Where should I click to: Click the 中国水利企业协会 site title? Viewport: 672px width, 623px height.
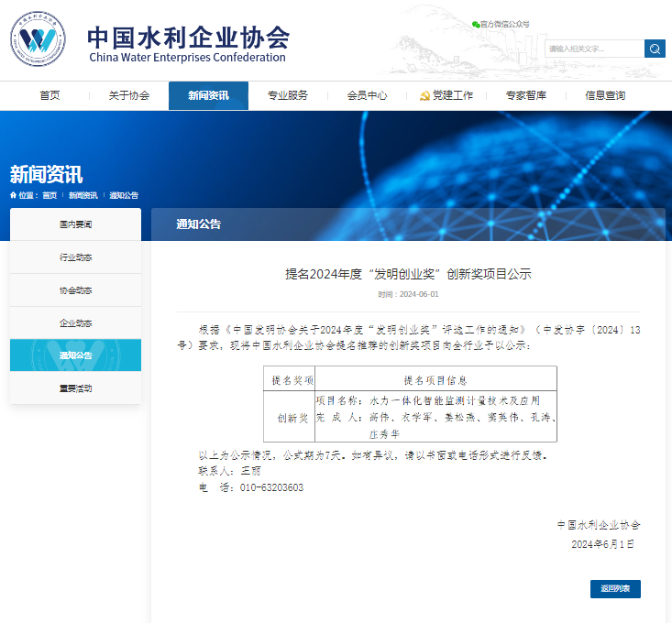coord(189,38)
